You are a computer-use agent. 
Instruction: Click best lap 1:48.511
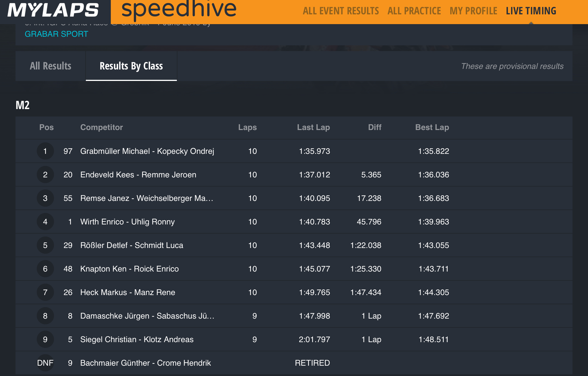(x=434, y=339)
